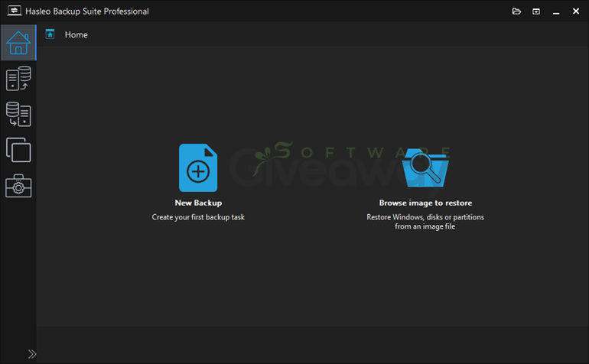Image resolution: width=589 pixels, height=364 pixels.
Task: Open the Clone sidebar icon
Action: tap(18, 150)
